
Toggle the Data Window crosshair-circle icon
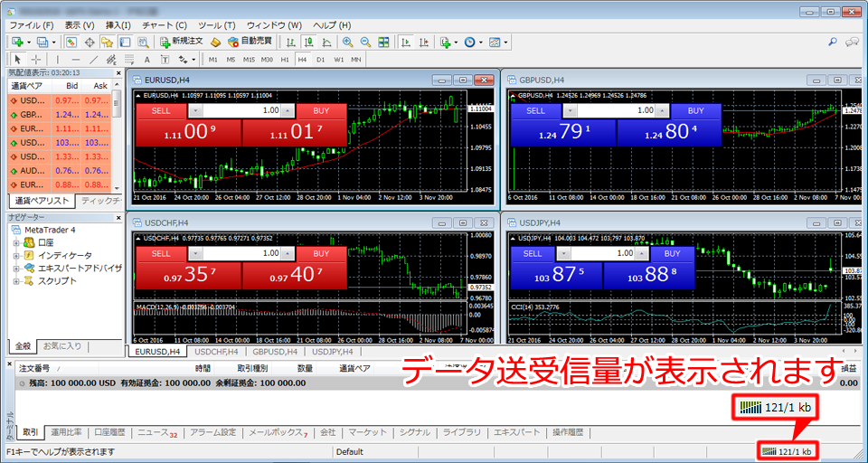(90, 42)
